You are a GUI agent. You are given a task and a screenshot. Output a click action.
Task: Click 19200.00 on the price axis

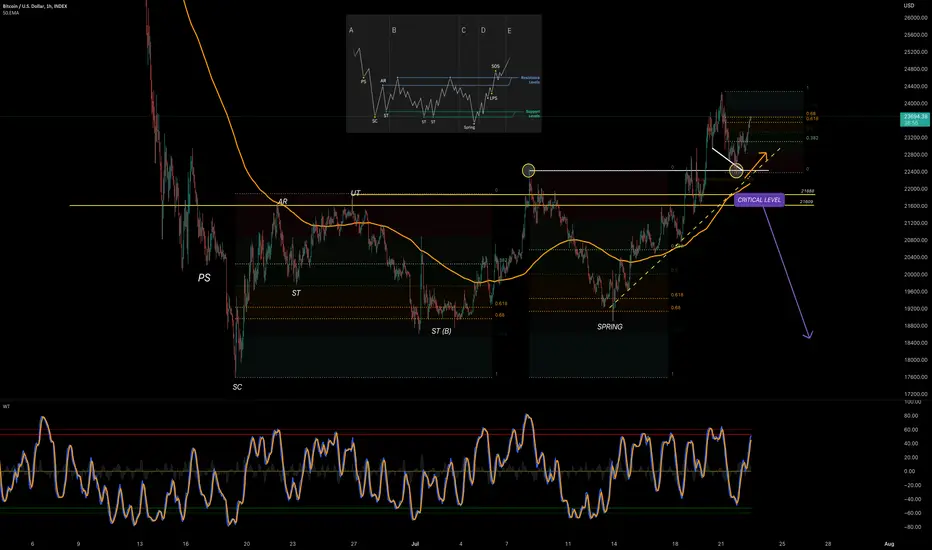916,309
